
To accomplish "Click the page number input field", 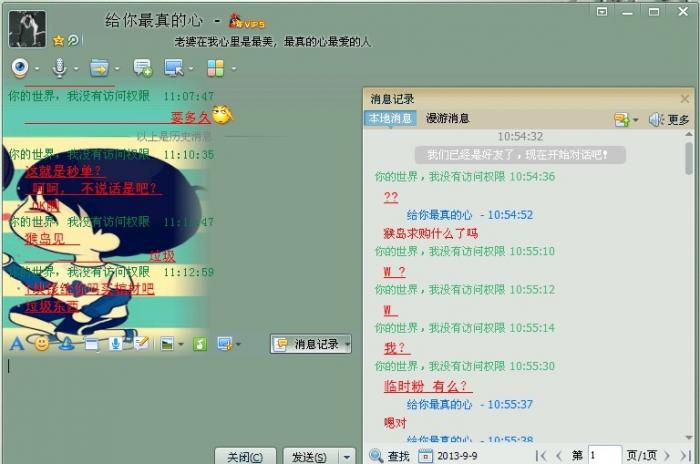I will pyautogui.click(x=605, y=456).
